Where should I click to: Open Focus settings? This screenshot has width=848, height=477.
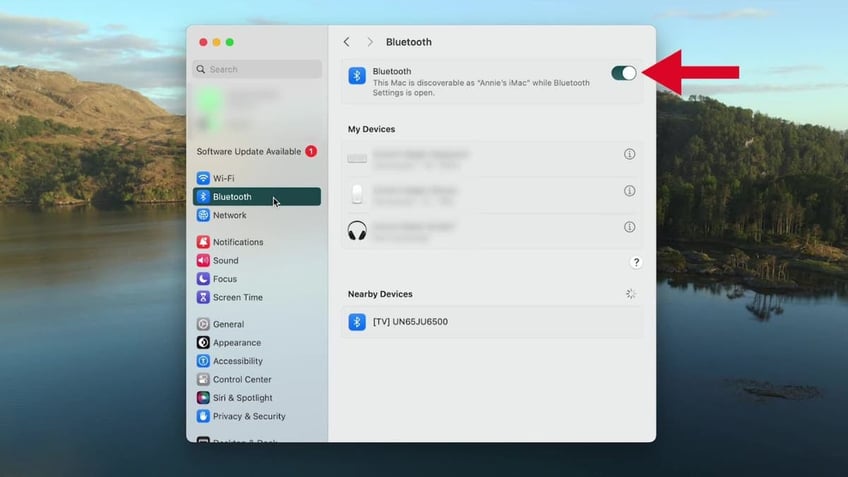coord(257,279)
